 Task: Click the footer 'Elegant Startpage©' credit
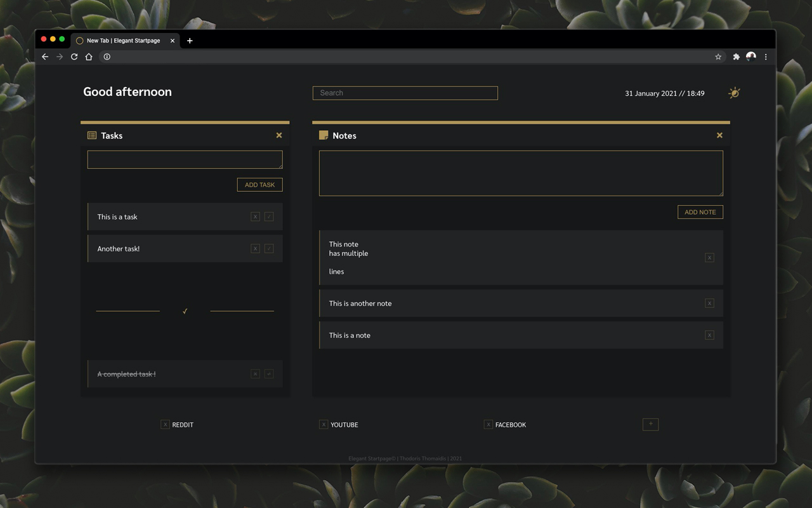(372, 458)
